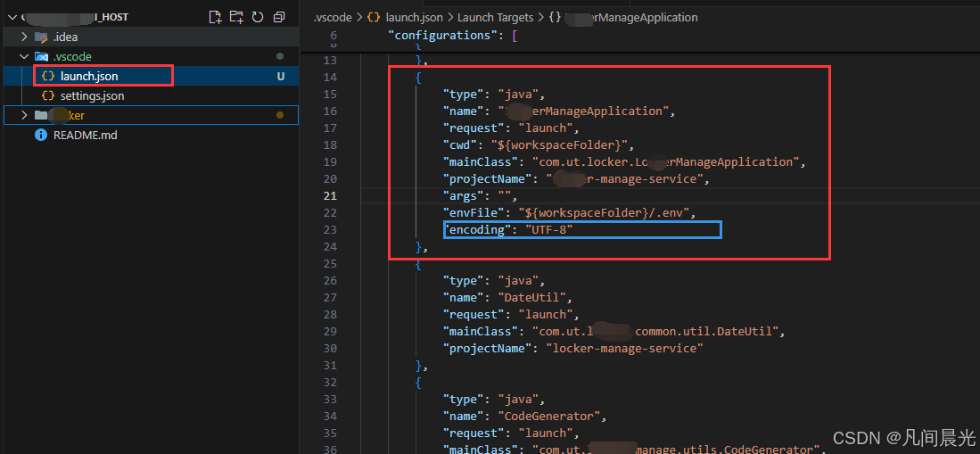
Task: Click the README.md info file icon
Action: point(41,135)
